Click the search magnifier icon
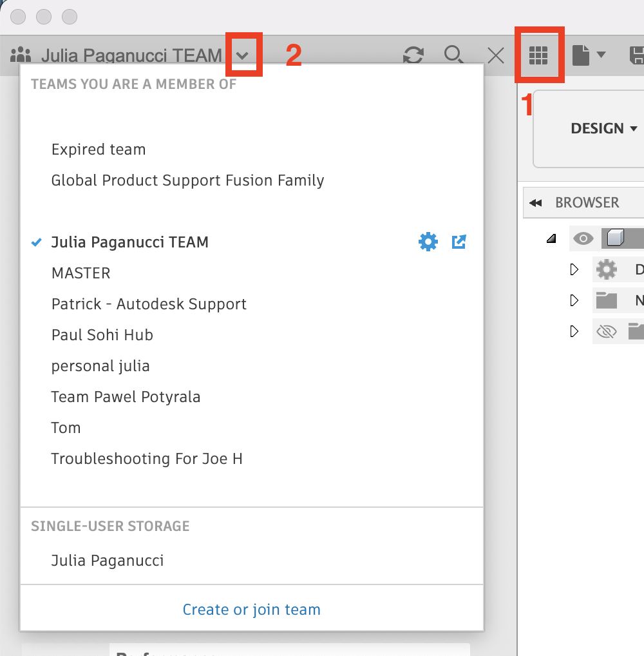 [x=454, y=55]
